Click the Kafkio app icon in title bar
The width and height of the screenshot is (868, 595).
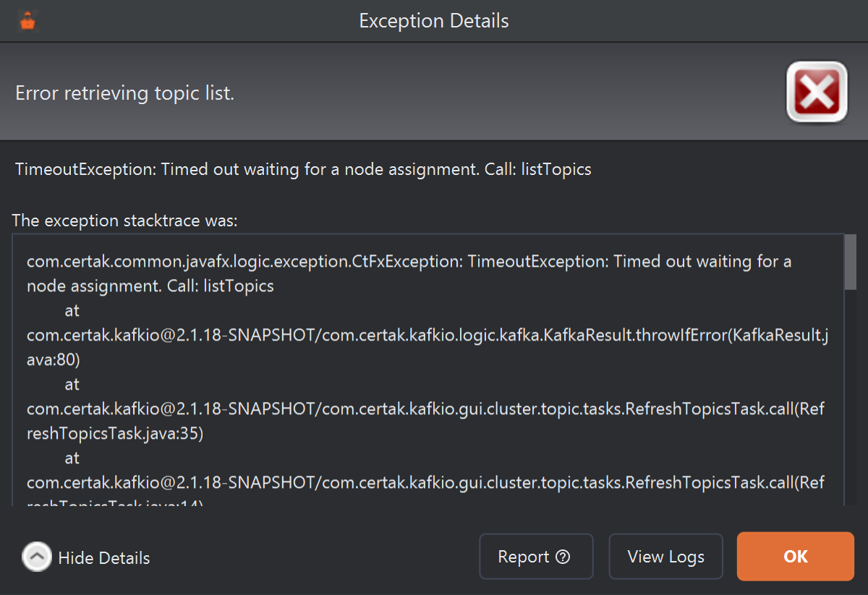point(28,21)
